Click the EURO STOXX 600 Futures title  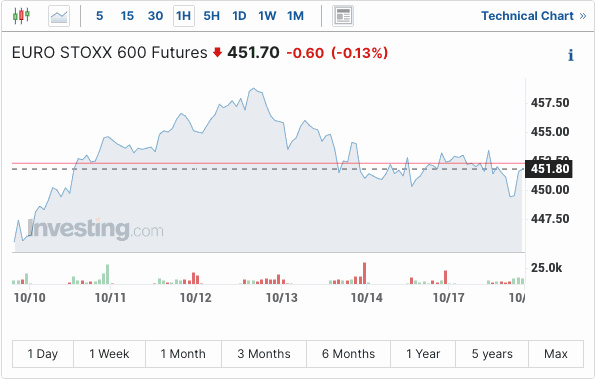coord(110,52)
